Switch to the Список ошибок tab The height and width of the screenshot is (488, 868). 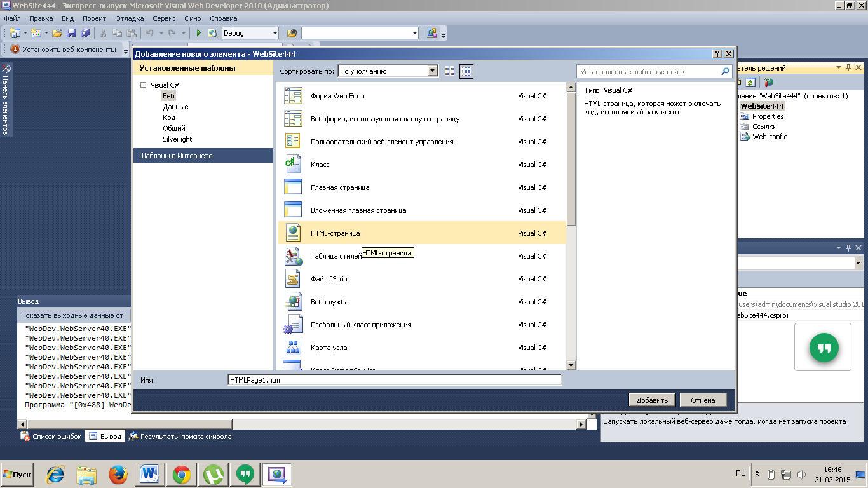pyautogui.click(x=51, y=437)
